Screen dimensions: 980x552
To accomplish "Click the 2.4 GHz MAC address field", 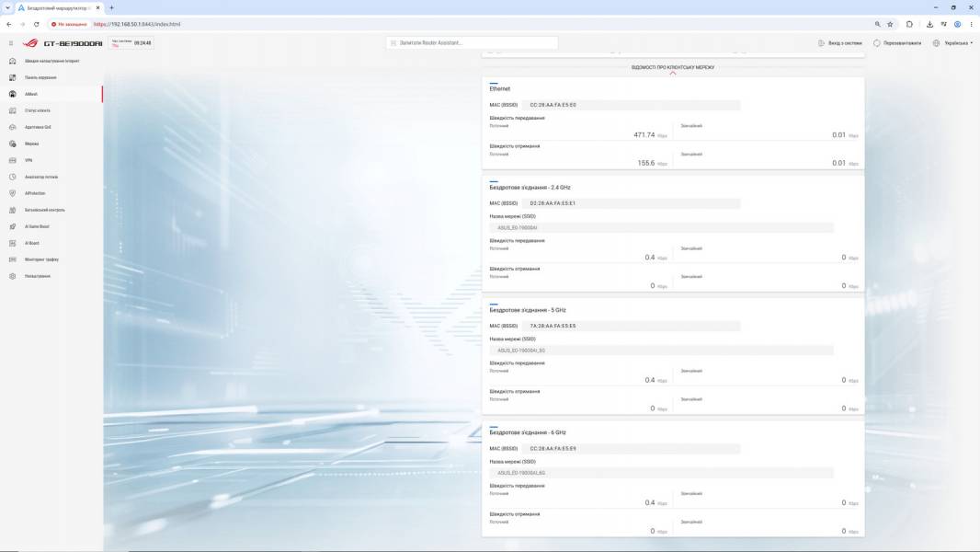I will 632,203.
